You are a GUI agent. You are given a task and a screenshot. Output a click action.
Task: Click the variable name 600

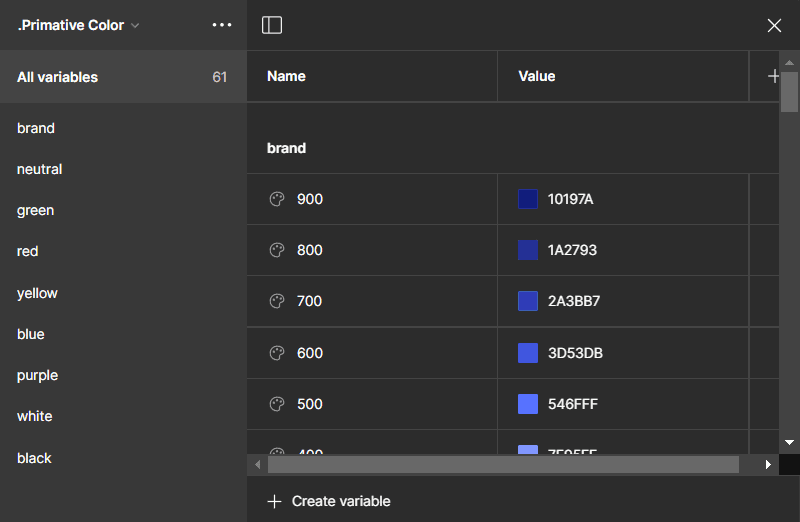310,353
